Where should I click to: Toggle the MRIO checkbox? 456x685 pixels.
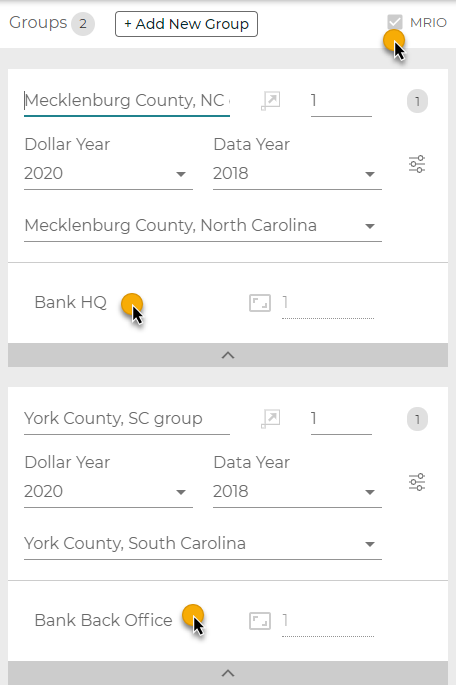click(x=395, y=22)
